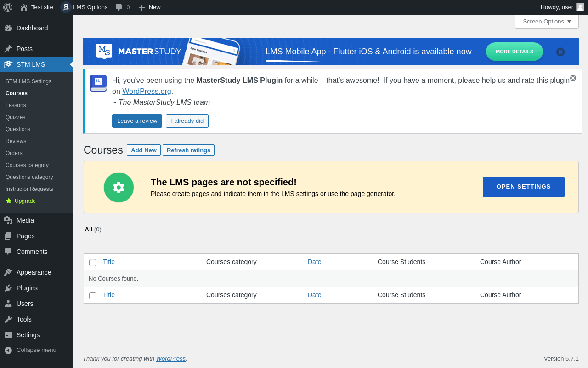
Task: Click the Upgrade star icon
Action: pyautogui.click(x=9, y=201)
